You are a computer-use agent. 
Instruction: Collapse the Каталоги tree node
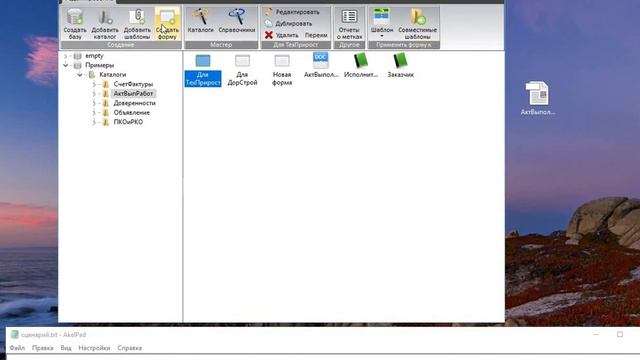80,75
